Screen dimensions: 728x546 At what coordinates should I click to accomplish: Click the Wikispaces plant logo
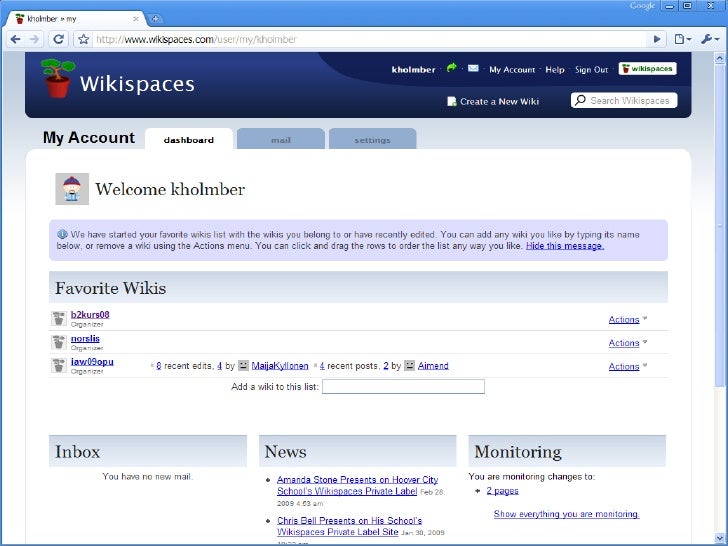tap(58, 78)
